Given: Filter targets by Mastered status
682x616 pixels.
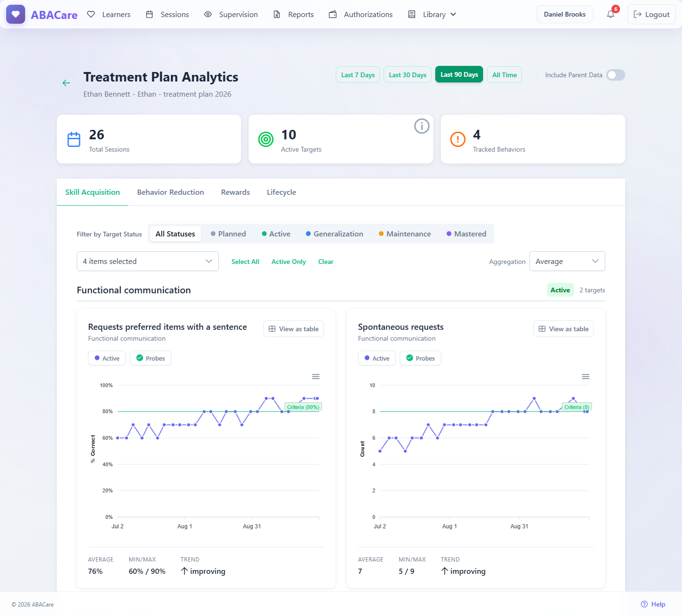Looking at the screenshot, I should pos(467,234).
